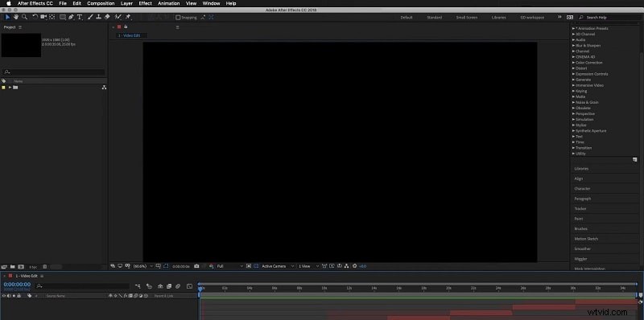Open the Graph Editor in the timeline

(189, 286)
